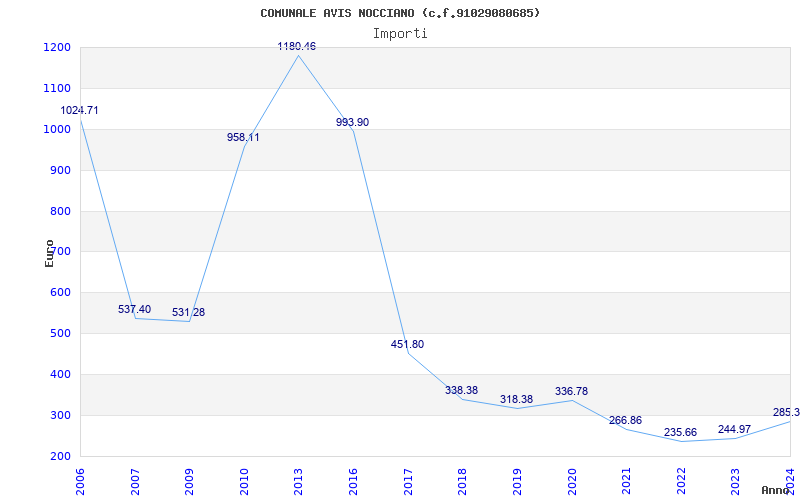Image resolution: width=800 pixels, height=500 pixels.
Task: Select the 244.97 value label
Action: [734, 430]
